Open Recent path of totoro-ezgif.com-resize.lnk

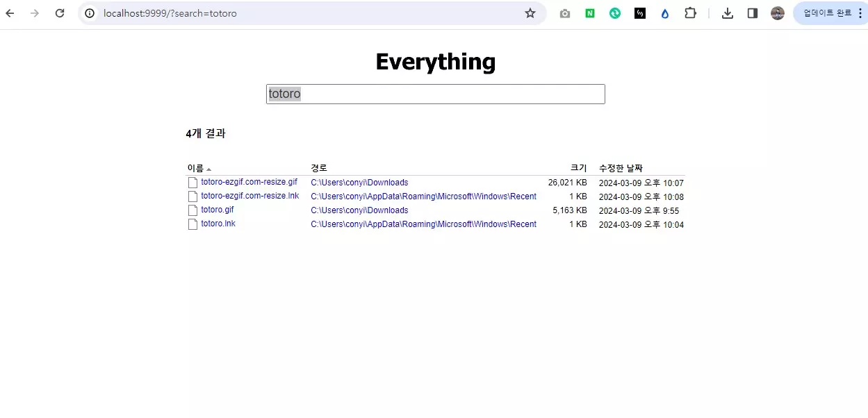click(423, 197)
